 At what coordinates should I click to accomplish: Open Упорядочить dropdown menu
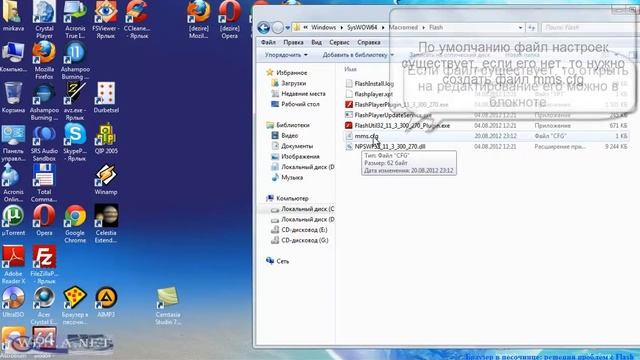286,55
